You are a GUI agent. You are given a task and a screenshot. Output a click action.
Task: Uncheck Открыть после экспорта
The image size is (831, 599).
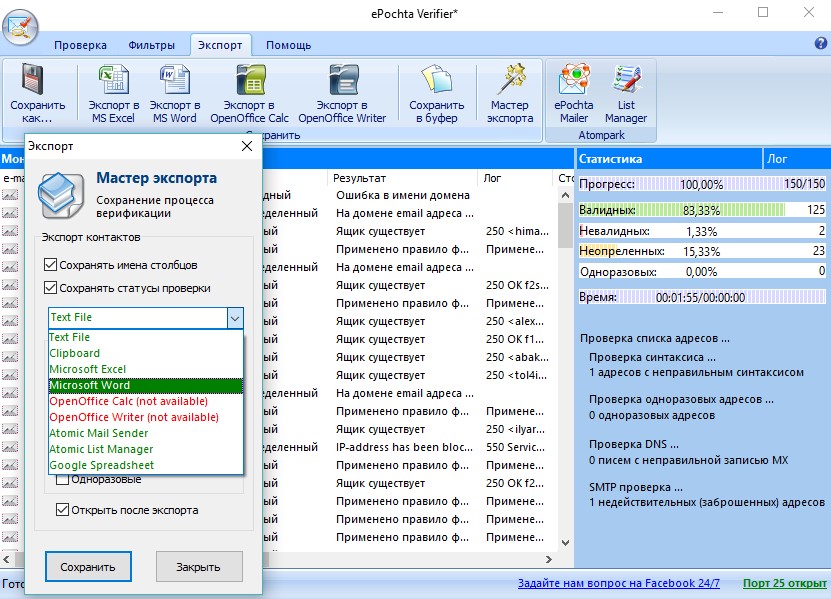(x=62, y=510)
